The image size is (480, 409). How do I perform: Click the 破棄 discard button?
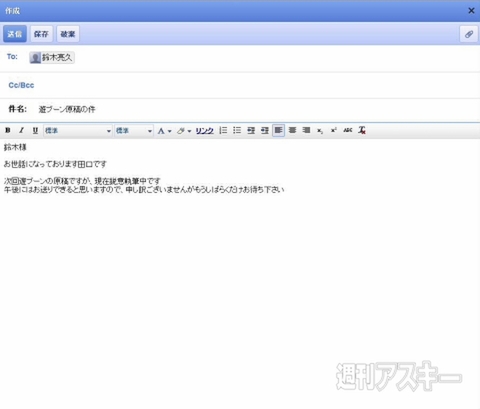click(68, 34)
